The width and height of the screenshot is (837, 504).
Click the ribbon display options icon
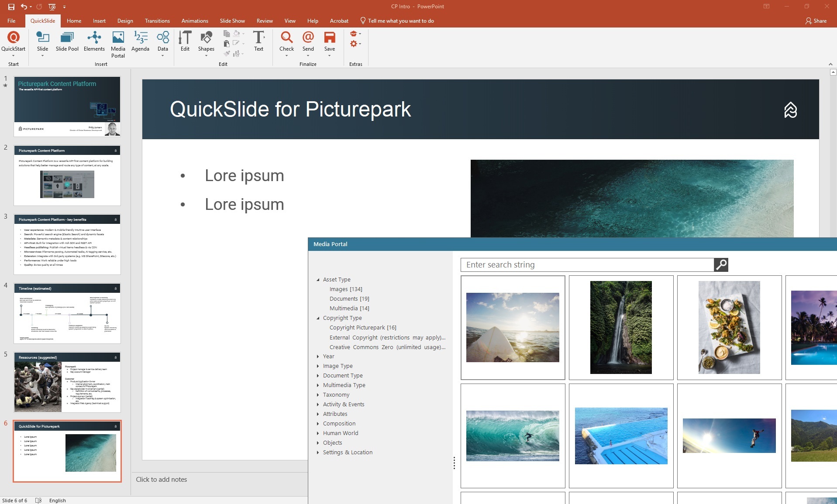point(766,7)
